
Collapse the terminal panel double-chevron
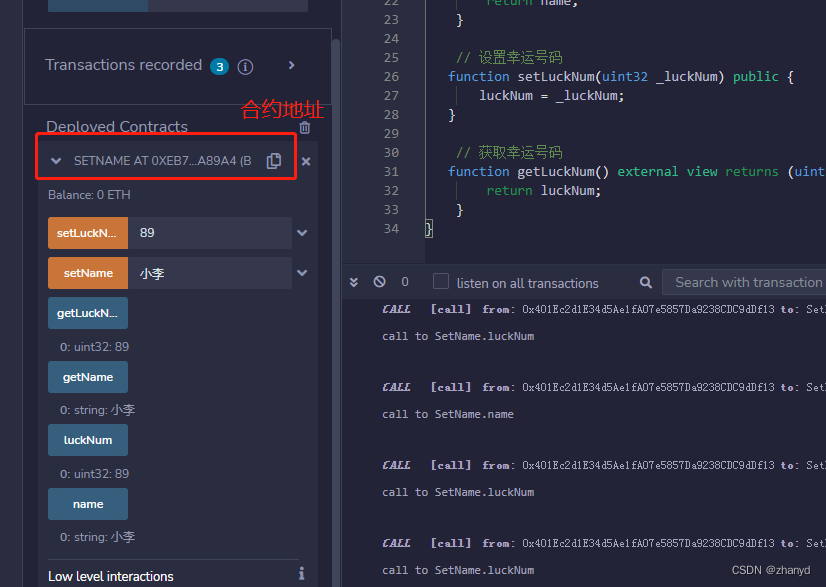click(354, 282)
